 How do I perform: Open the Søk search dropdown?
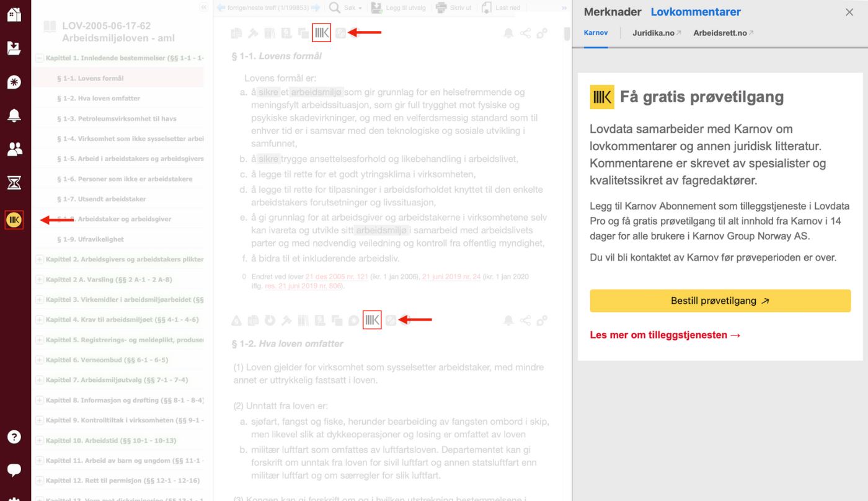(345, 7)
